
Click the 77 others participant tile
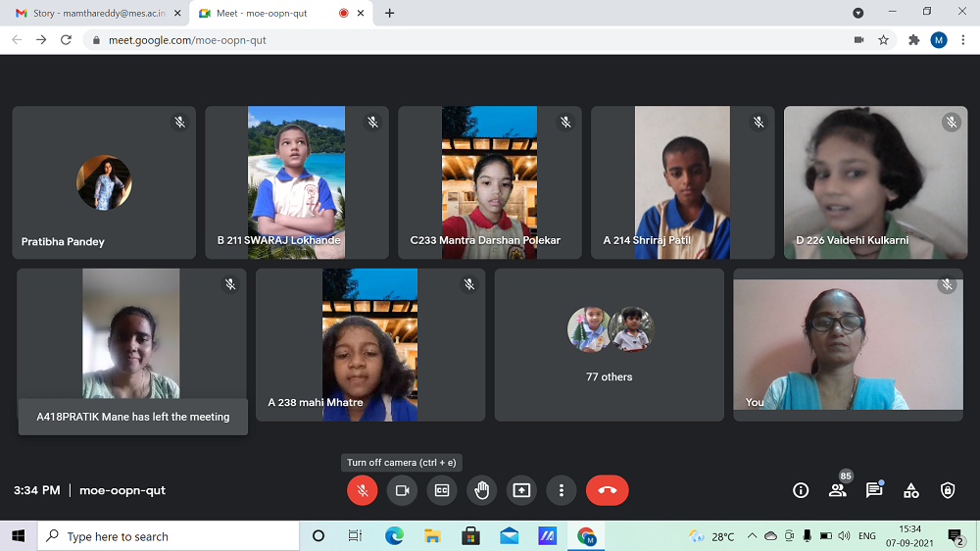click(x=609, y=345)
